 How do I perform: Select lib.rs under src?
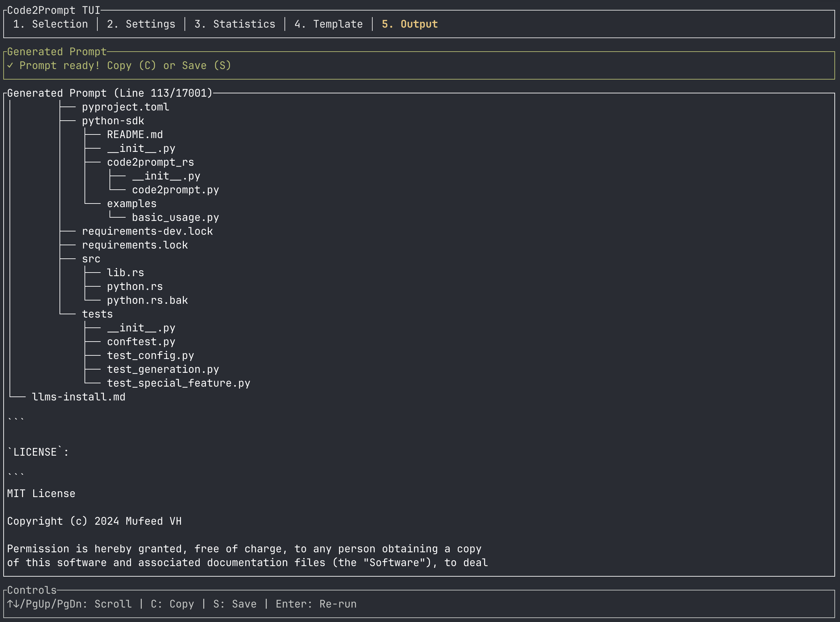[125, 273]
